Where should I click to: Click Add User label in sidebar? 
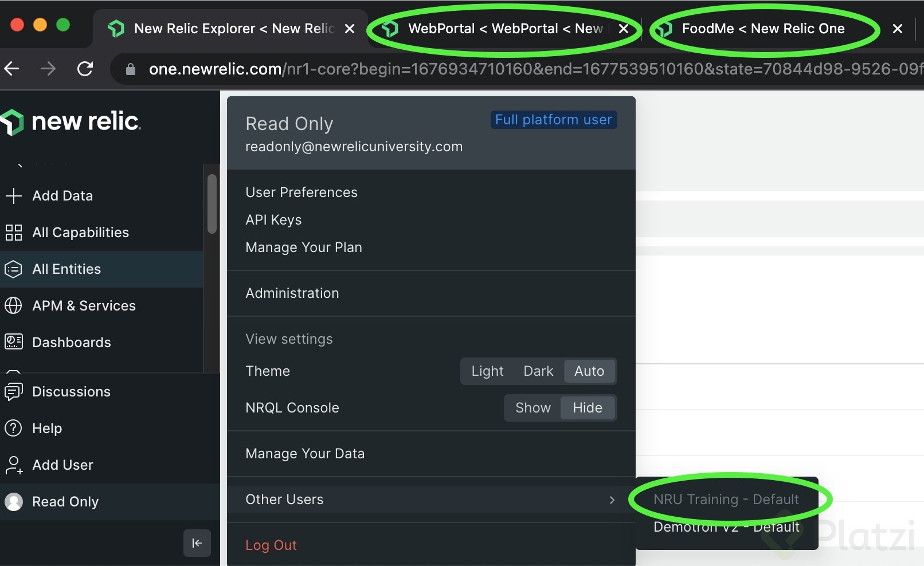pos(62,465)
